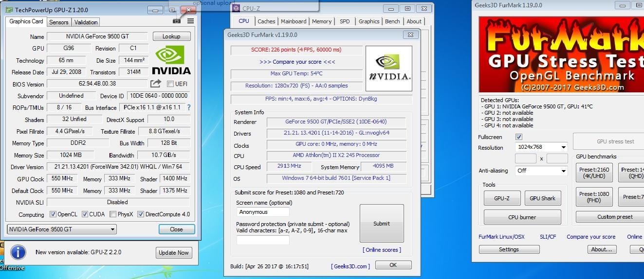Open the GPU selection dropdown in GPU-Z
Viewport: 644px width, 279px height.
[x=62, y=229]
